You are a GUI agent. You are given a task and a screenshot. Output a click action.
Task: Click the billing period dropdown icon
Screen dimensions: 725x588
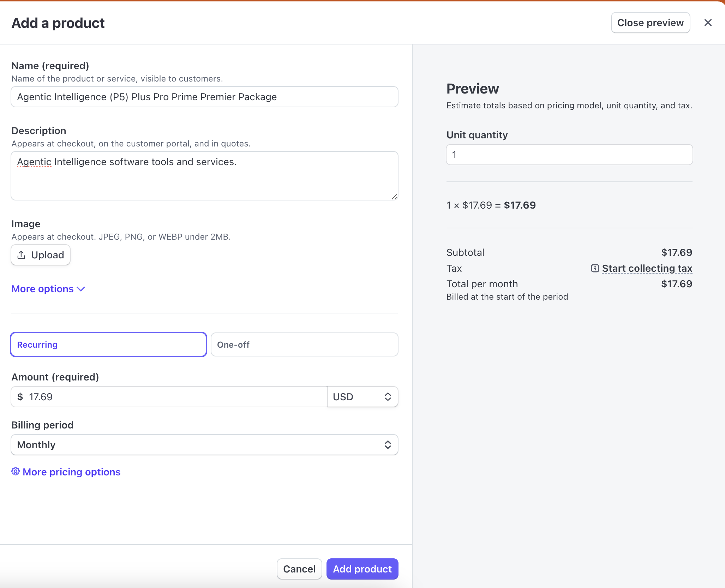click(x=387, y=445)
